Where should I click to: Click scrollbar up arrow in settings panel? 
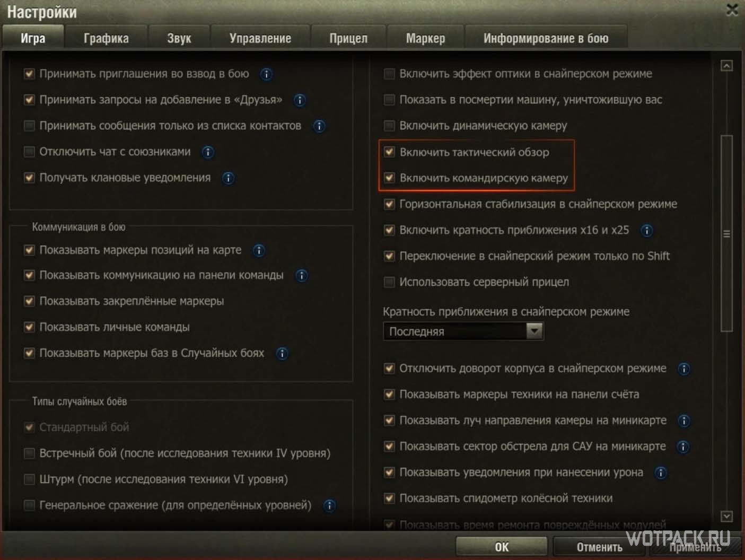coord(727,66)
